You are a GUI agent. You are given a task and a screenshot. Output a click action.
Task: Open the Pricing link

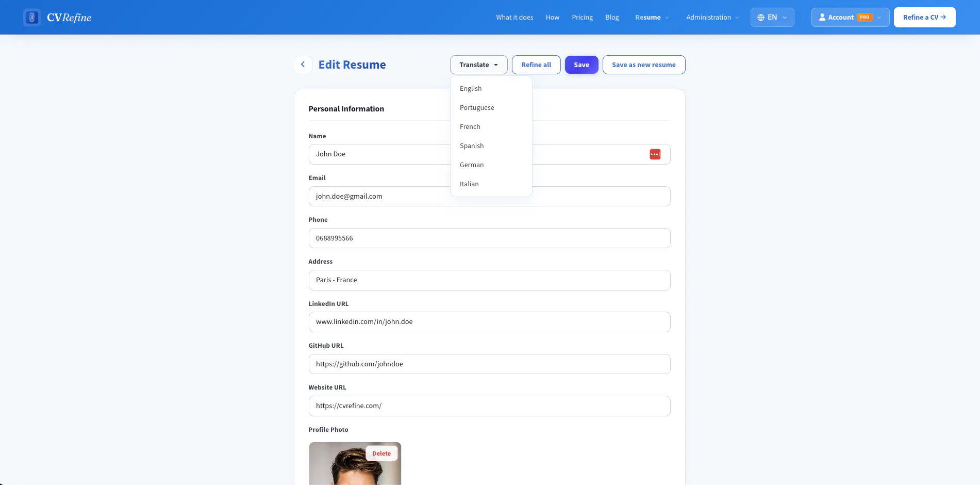(x=583, y=18)
